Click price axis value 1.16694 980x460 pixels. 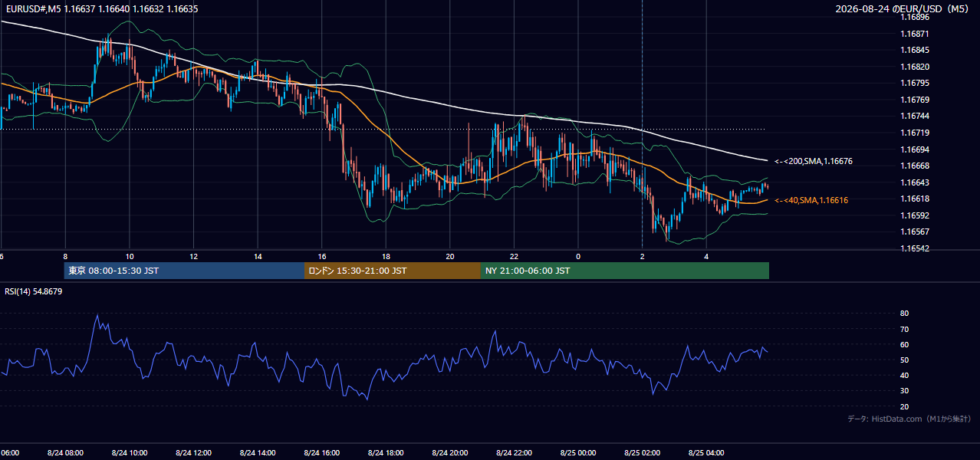[x=916, y=149]
